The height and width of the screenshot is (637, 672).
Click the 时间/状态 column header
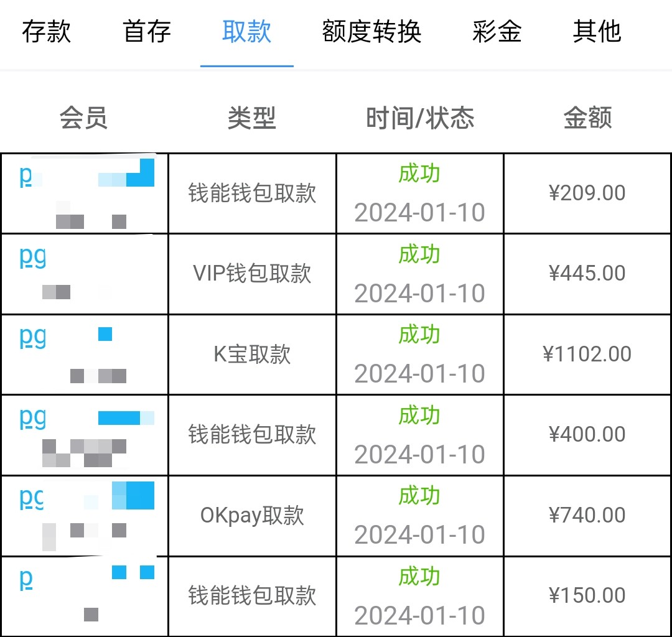tap(420, 118)
